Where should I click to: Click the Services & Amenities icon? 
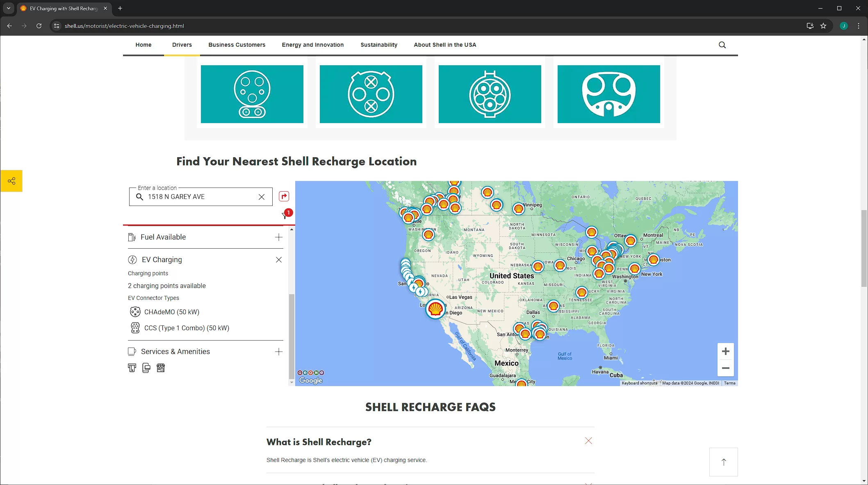point(132,352)
